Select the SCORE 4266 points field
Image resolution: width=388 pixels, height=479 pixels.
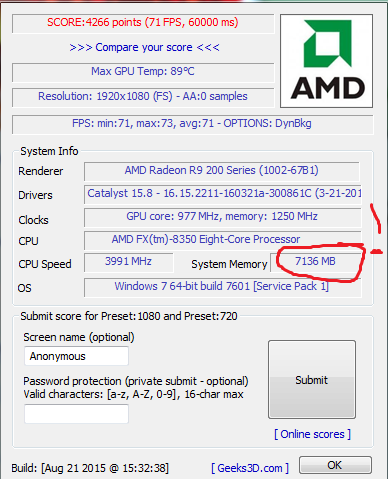(x=143, y=23)
